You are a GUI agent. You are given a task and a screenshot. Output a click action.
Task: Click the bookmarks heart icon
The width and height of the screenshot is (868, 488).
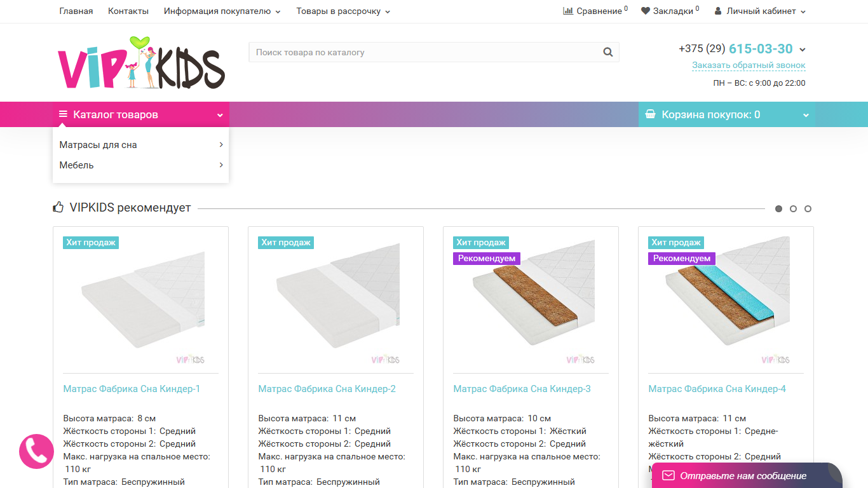click(646, 11)
